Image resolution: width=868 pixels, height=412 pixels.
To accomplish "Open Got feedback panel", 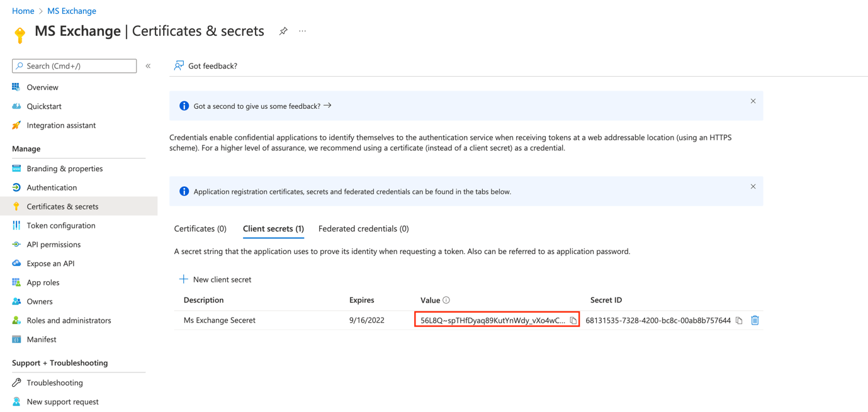I will coord(206,66).
